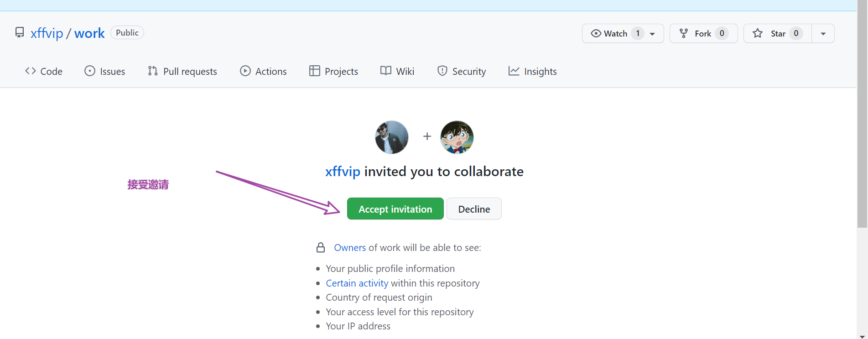Screen dimensions: 868x339
Task: Star the repository
Action: 778,33
